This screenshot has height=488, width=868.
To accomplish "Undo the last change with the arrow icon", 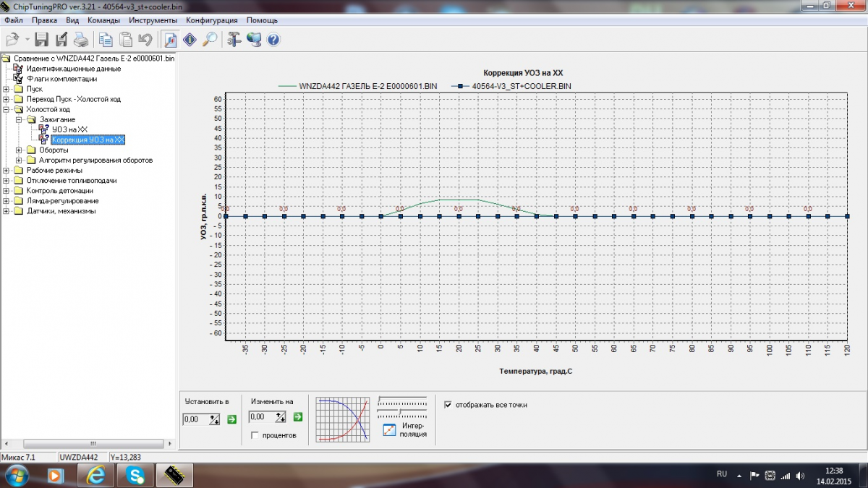I will point(145,40).
